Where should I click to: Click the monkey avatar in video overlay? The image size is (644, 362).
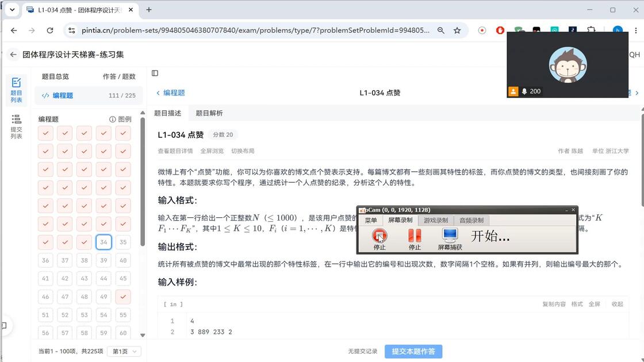(x=568, y=65)
